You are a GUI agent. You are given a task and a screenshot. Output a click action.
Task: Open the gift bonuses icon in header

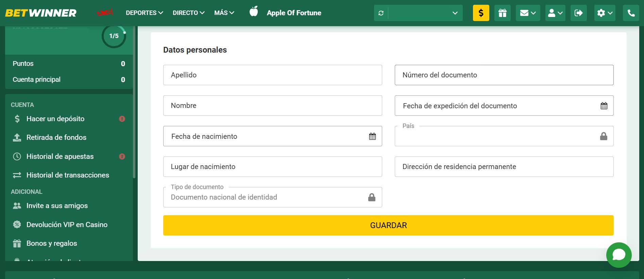click(x=502, y=13)
